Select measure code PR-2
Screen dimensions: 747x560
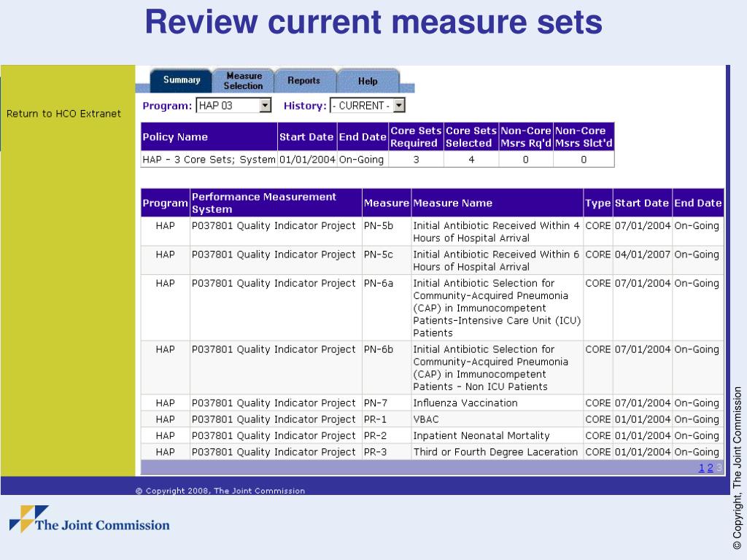[375, 436]
